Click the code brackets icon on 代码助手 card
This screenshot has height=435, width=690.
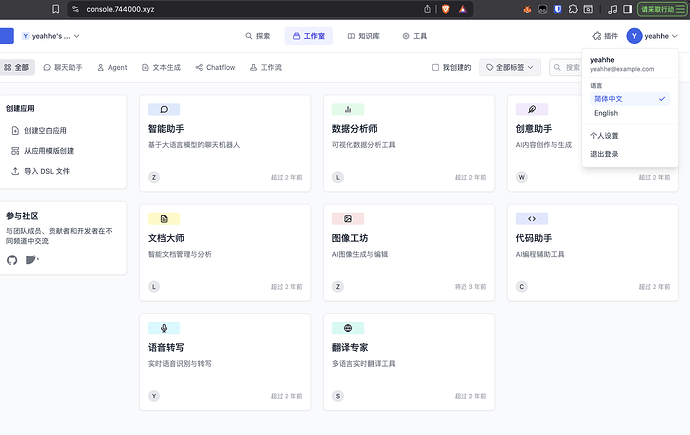point(532,219)
